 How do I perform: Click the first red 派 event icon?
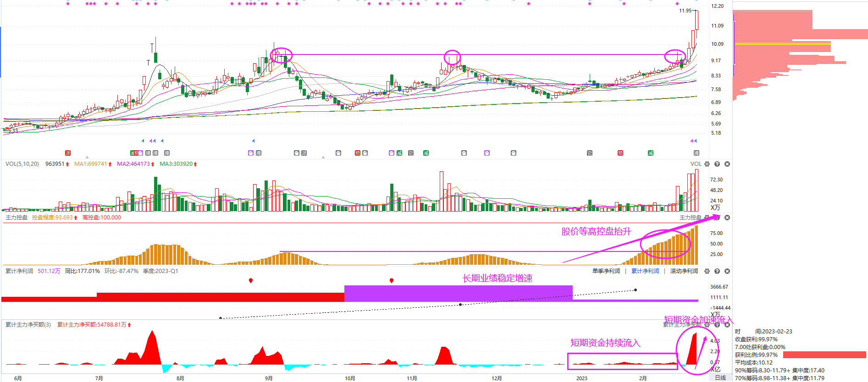point(68,153)
